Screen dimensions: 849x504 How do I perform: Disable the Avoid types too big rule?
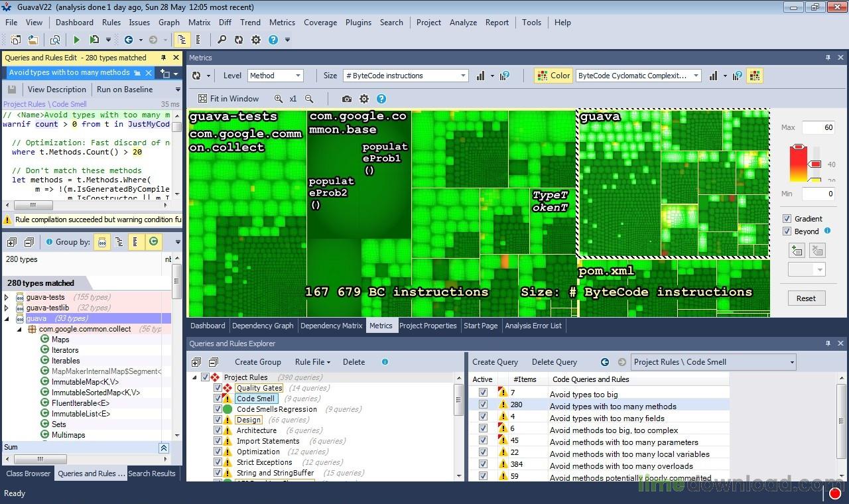(x=483, y=393)
